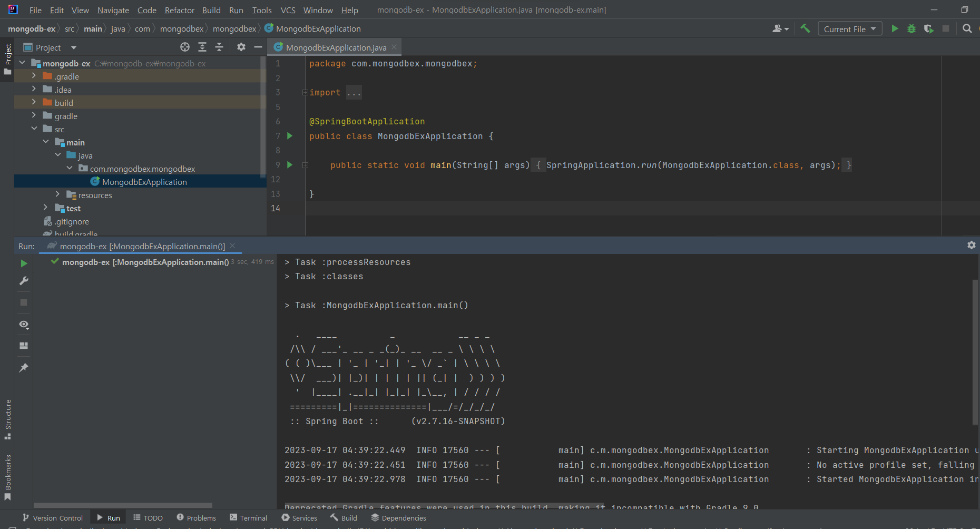
Task: Switch to MongodbExApplication.java editor tab
Action: 336,47
